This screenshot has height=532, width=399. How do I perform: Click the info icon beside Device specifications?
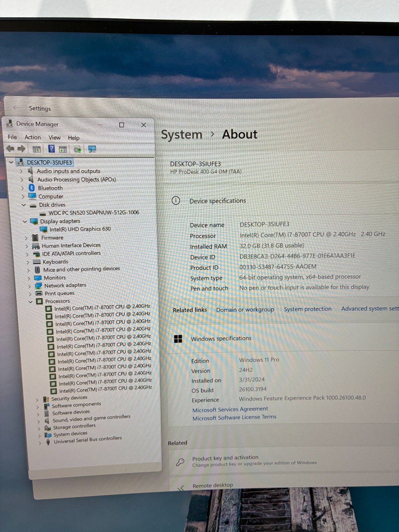(176, 200)
